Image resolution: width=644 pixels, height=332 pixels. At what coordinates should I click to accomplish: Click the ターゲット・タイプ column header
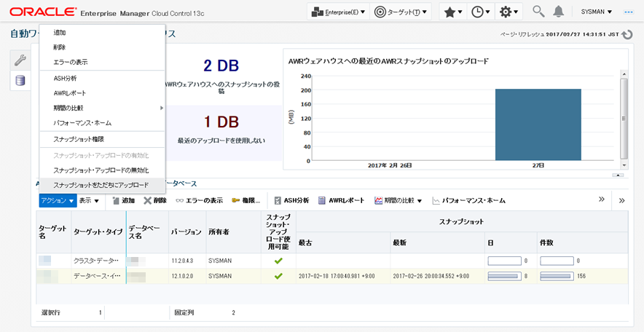(98, 232)
